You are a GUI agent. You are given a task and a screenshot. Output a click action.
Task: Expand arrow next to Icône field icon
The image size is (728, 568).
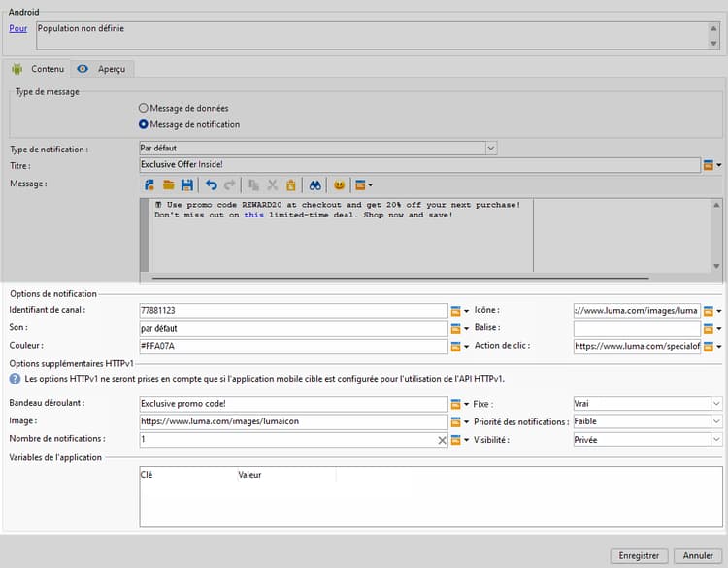click(x=718, y=311)
